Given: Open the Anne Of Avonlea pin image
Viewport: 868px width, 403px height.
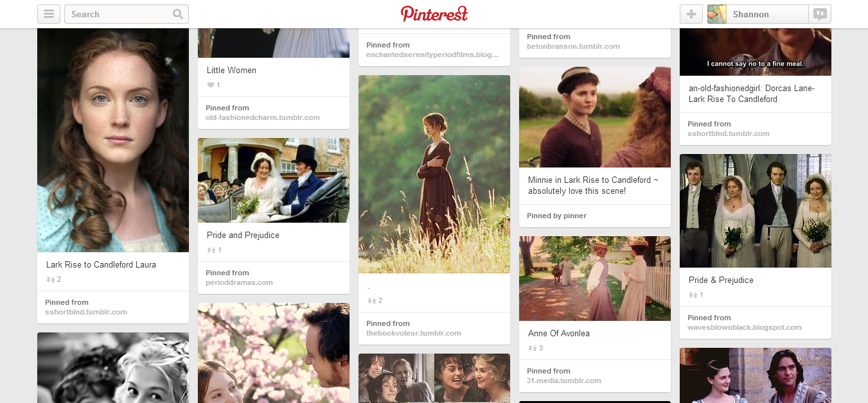Looking at the screenshot, I should [595, 279].
